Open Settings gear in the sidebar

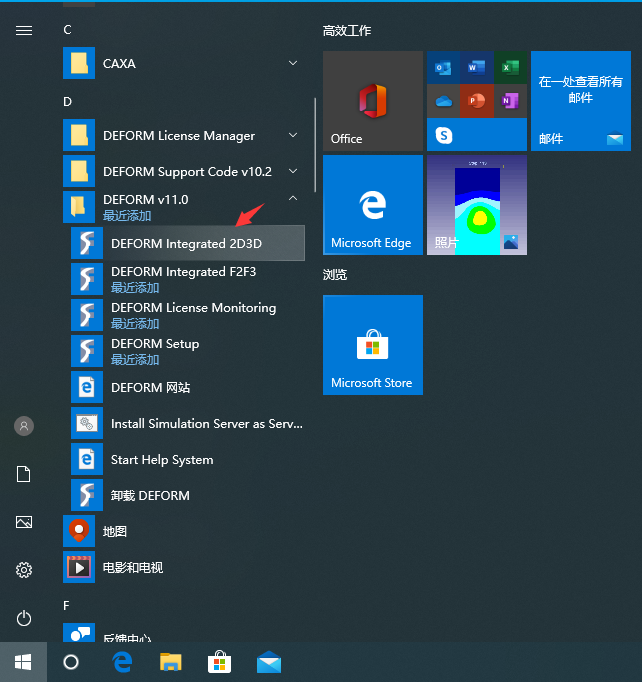pyautogui.click(x=24, y=570)
